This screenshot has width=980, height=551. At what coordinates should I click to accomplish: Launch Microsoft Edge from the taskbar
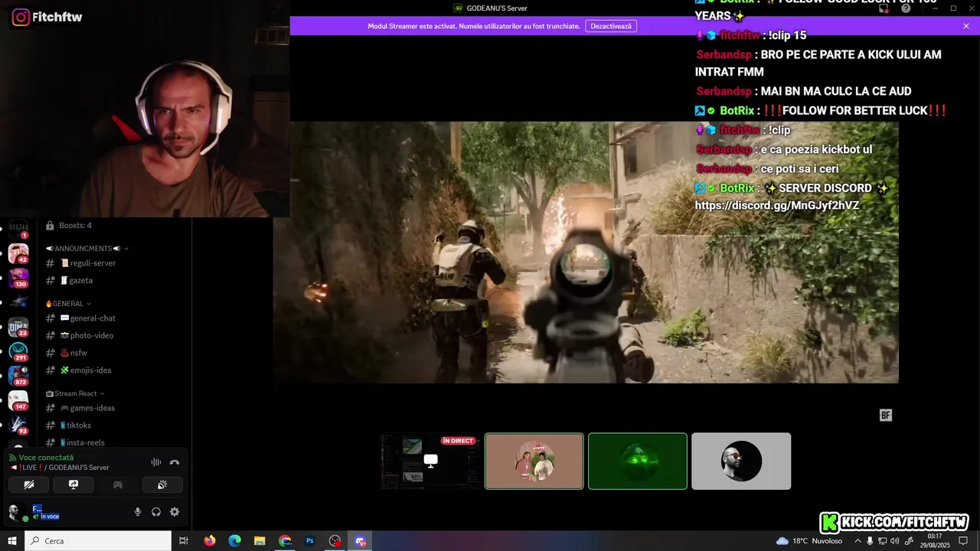[x=235, y=541]
